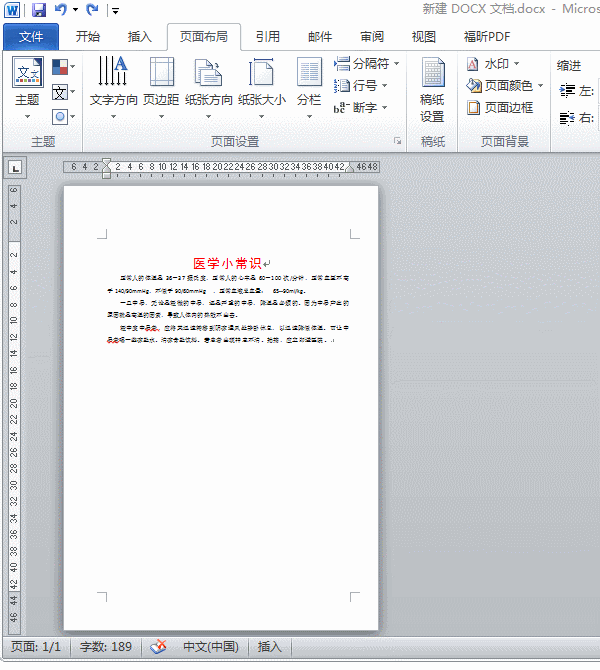This screenshot has height=670, width=600.
Task: Click the Undo arrow icon
Action: pos(61,10)
